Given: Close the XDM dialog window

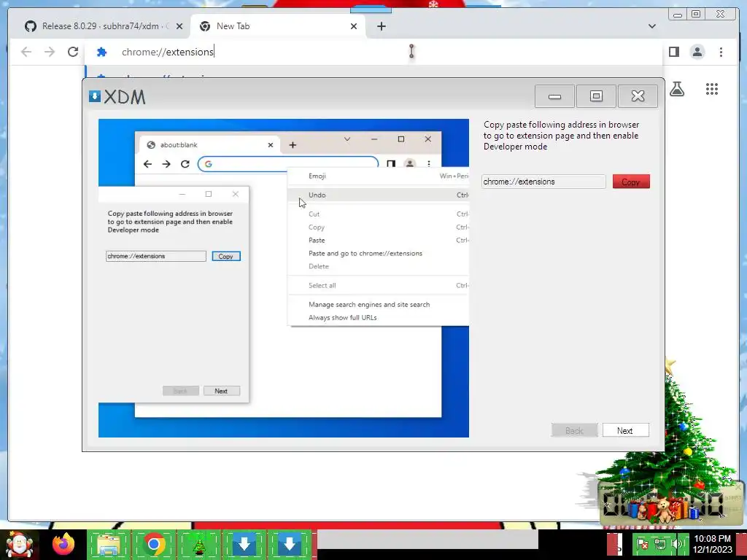Looking at the screenshot, I should click(x=638, y=96).
